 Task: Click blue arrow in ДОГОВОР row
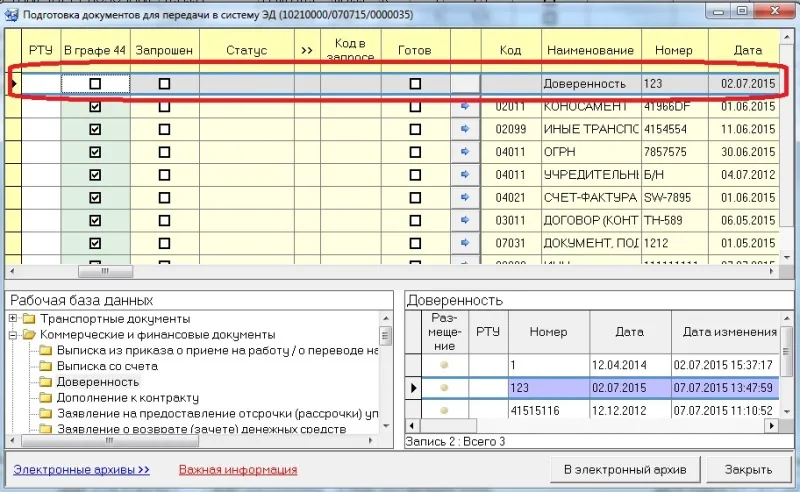click(465, 220)
